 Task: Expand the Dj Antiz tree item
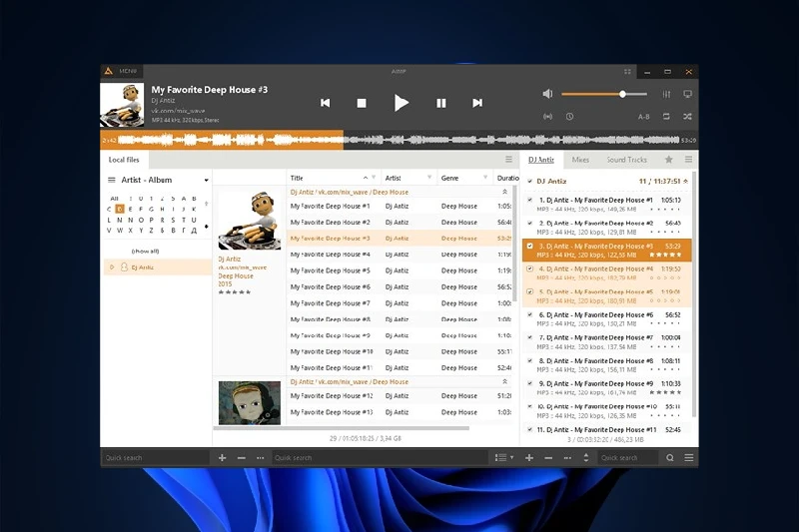[112, 266]
